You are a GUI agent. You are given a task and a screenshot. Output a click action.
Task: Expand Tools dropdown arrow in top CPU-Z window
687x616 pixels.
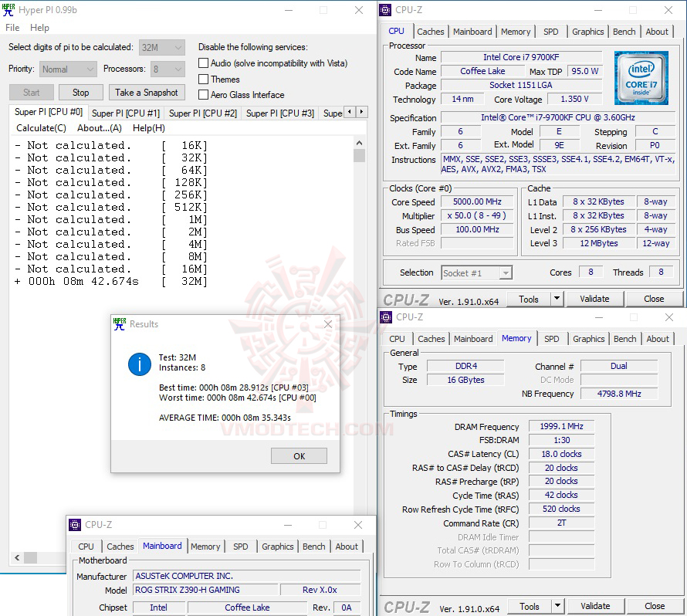(557, 299)
